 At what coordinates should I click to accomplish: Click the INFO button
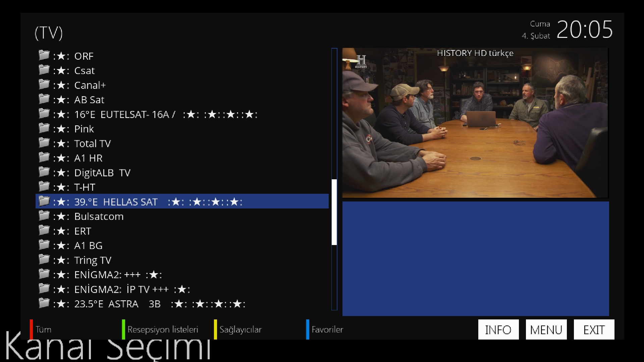(498, 329)
